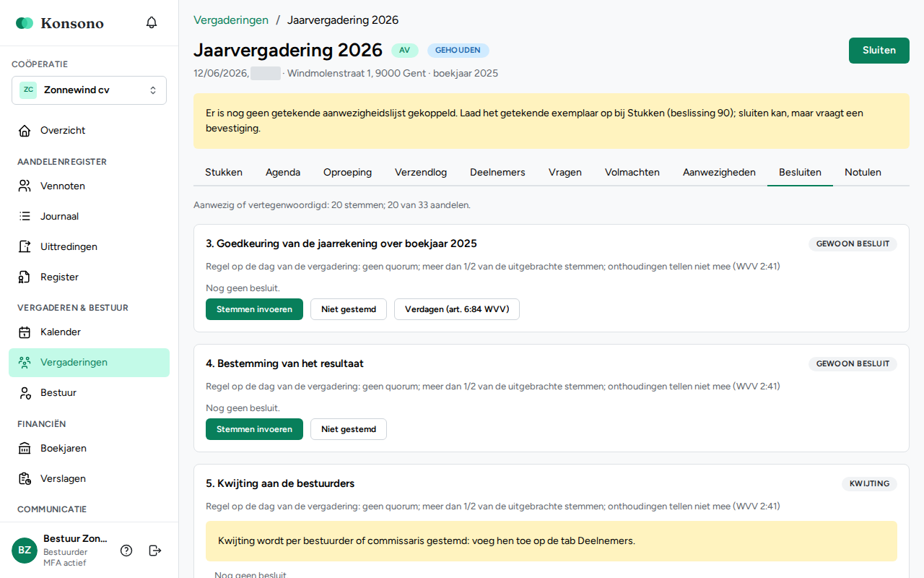This screenshot has width=924, height=578.
Task: Click the GEHOUDEN status badge
Action: [x=458, y=51]
